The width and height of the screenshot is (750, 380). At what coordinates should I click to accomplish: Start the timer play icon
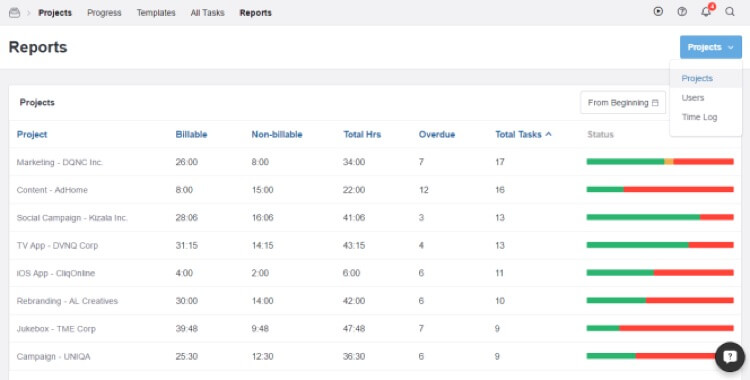[658, 11]
